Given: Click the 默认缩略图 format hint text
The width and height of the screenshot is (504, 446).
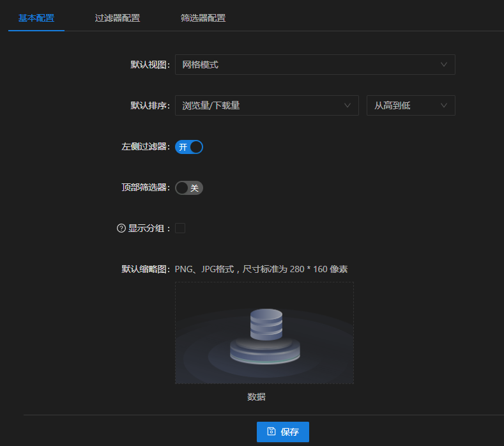Looking at the screenshot, I should pyautogui.click(x=261, y=269).
